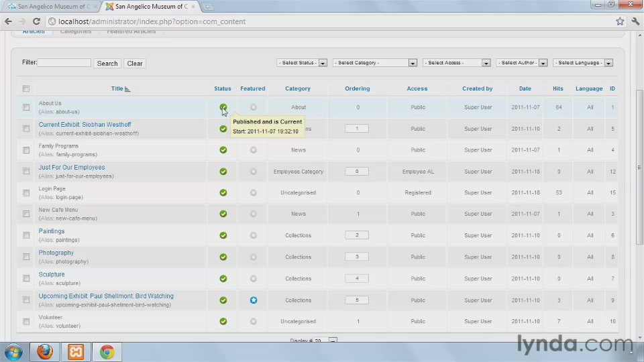The width and height of the screenshot is (644, 362).
Task: Click the ordering field for Photography
Action: [x=357, y=257]
